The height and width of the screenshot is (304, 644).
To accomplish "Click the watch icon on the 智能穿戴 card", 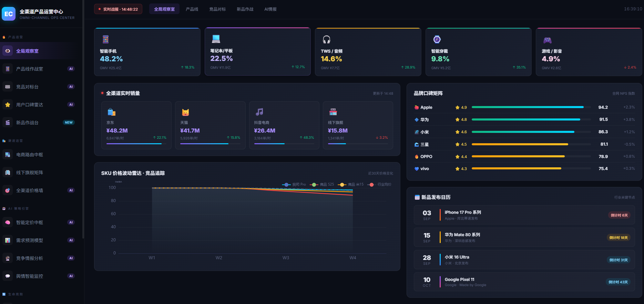I will click(x=437, y=39).
